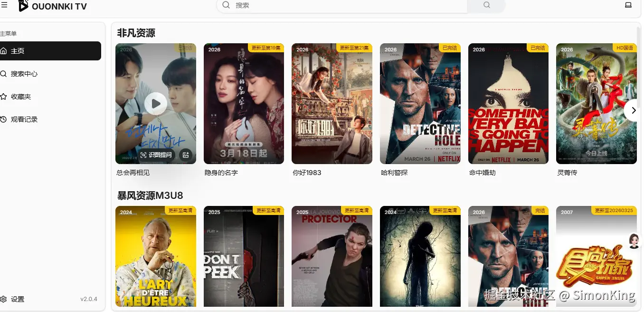The image size is (644, 312).
Task: Open the hamburger menu icon
Action: [x=4, y=5]
